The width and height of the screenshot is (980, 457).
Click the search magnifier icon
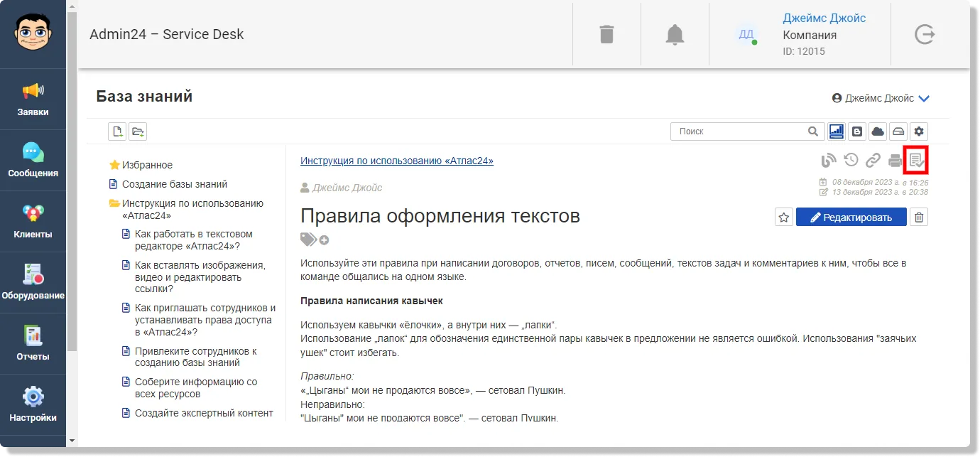pos(813,131)
